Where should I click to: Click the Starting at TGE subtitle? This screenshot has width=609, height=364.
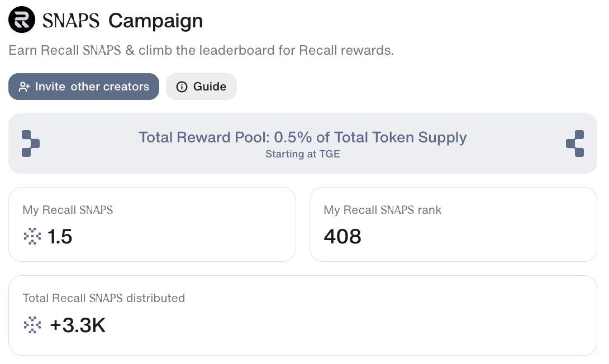click(303, 154)
